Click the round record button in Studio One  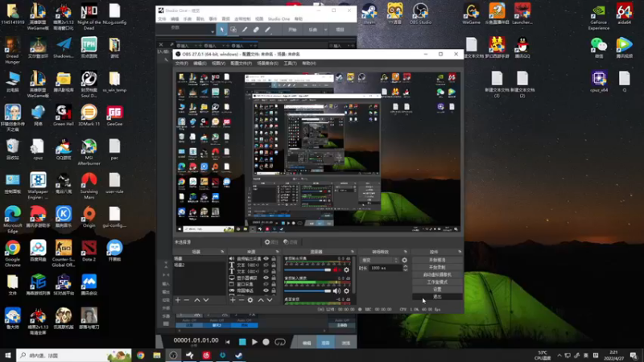pos(266,341)
